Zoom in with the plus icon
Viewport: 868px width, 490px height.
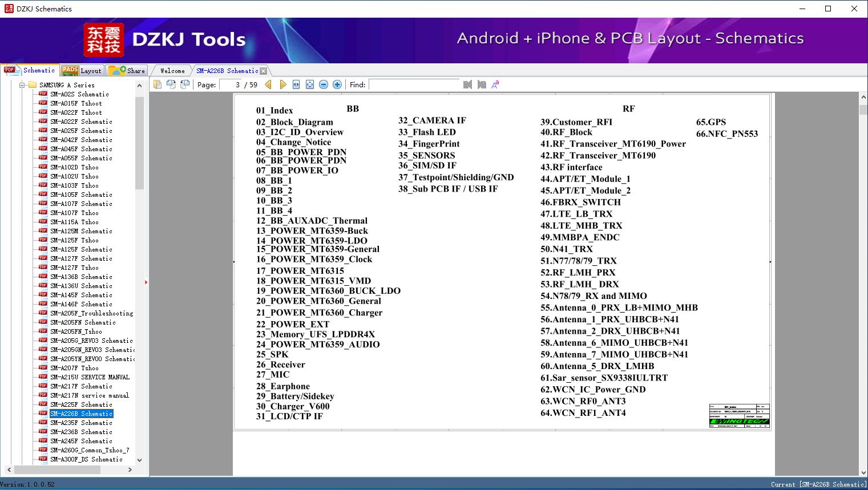click(x=337, y=84)
